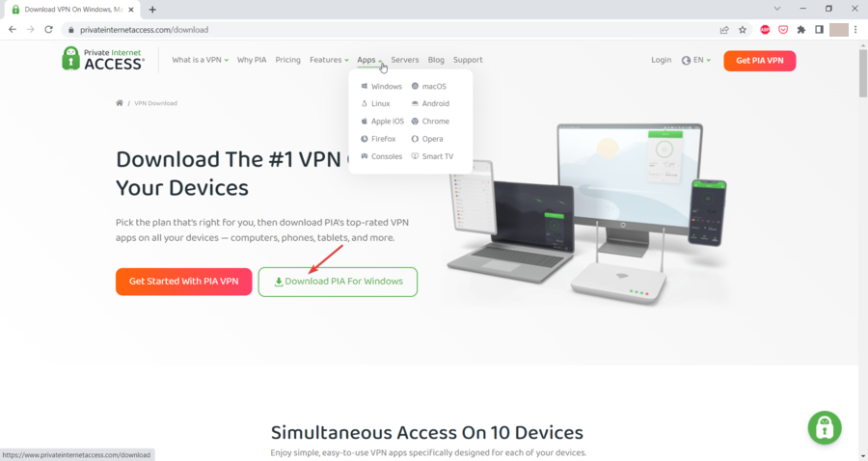
Task: Open the Extensions puzzle icon
Action: (x=801, y=30)
